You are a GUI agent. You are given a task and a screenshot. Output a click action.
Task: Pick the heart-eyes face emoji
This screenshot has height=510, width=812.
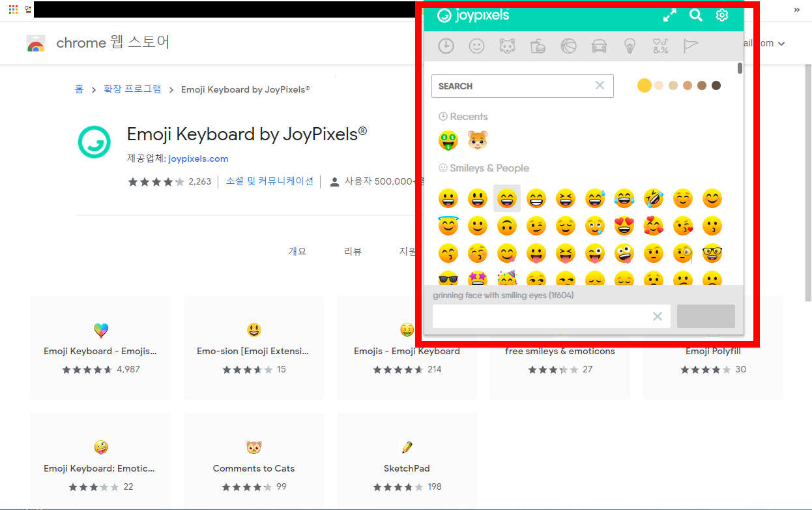[624, 226]
